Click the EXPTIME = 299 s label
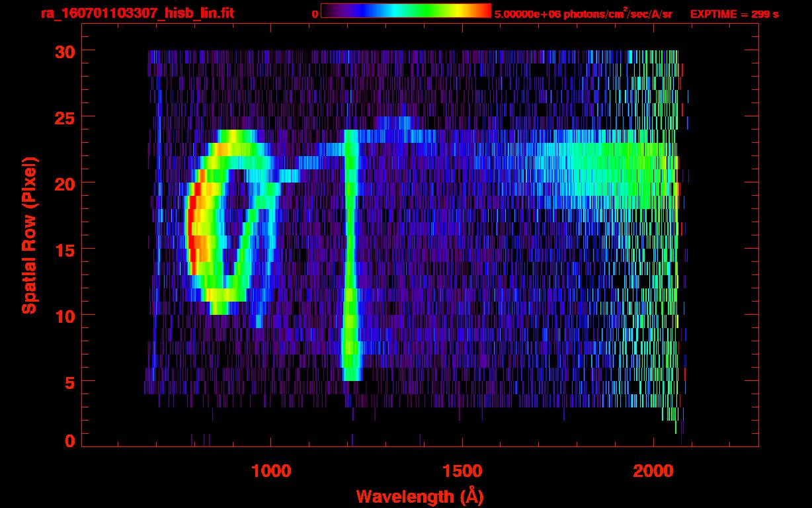Image resolution: width=812 pixels, height=508 pixels. pyautogui.click(x=734, y=14)
